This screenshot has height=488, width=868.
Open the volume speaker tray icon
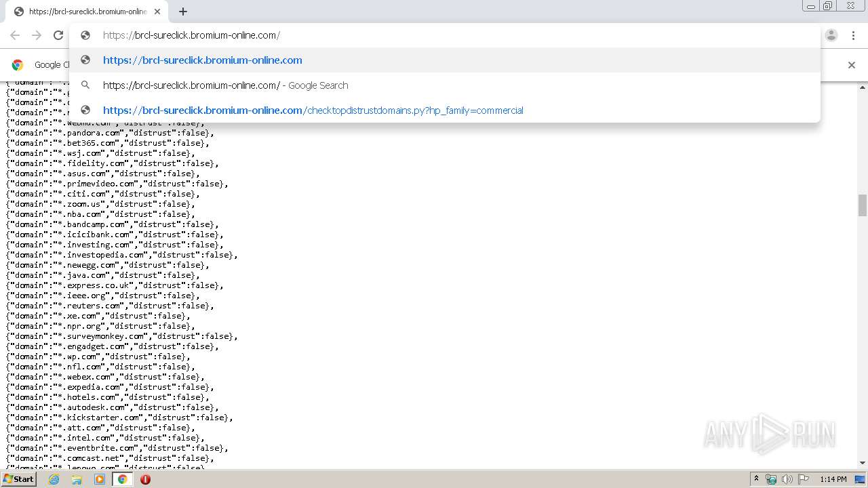787,479
